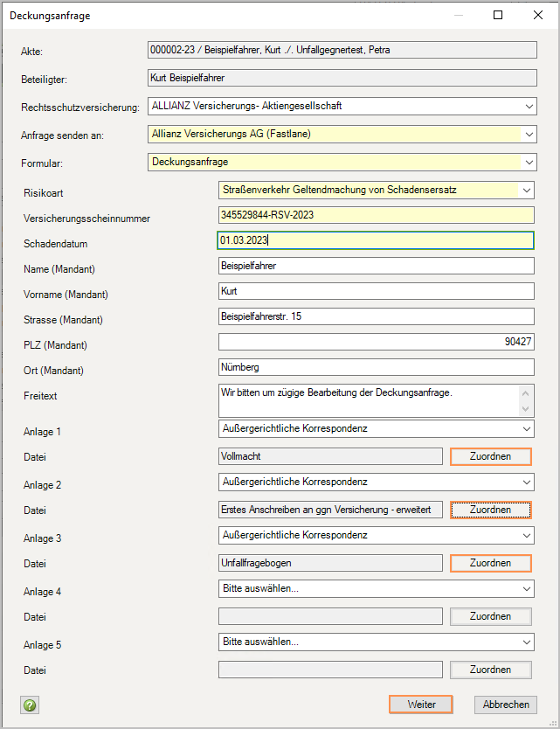Continue with the Weiter button
560x729 pixels.
pyautogui.click(x=421, y=705)
